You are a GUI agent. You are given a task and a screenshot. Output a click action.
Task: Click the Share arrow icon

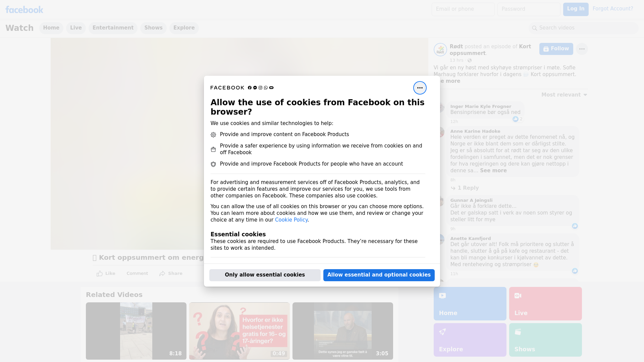(x=162, y=274)
